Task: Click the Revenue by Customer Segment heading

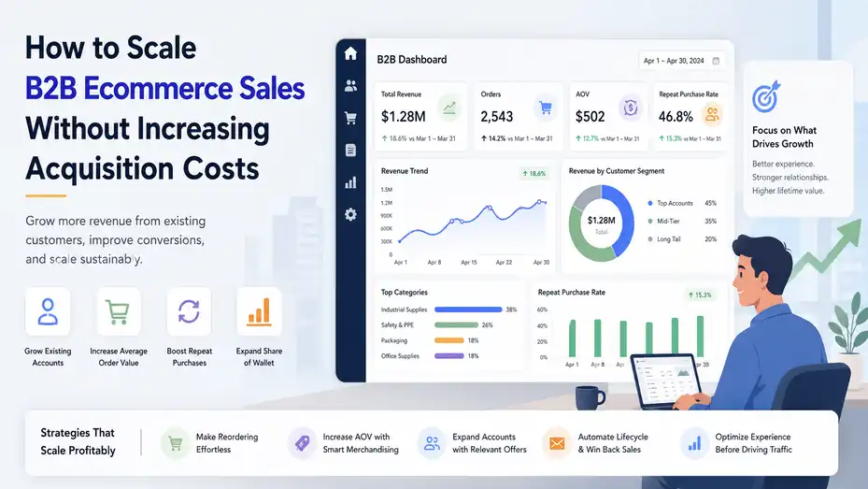Action: pyautogui.click(x=616, y=171)
